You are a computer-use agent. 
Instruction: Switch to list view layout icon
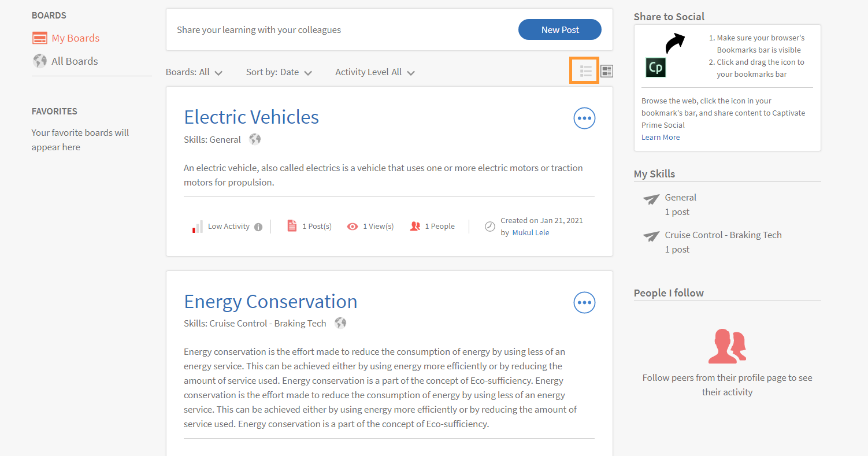click(585, 71)
